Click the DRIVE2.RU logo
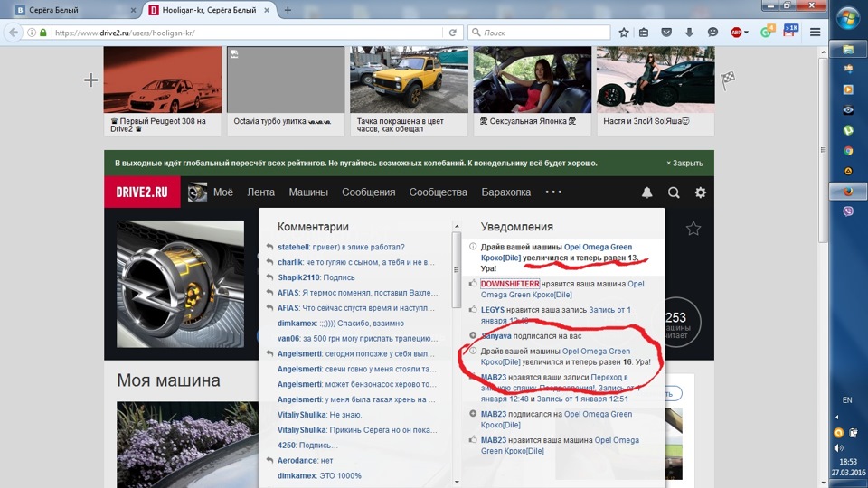The height and width of the screenshot is (488, 868). [142, 192]
